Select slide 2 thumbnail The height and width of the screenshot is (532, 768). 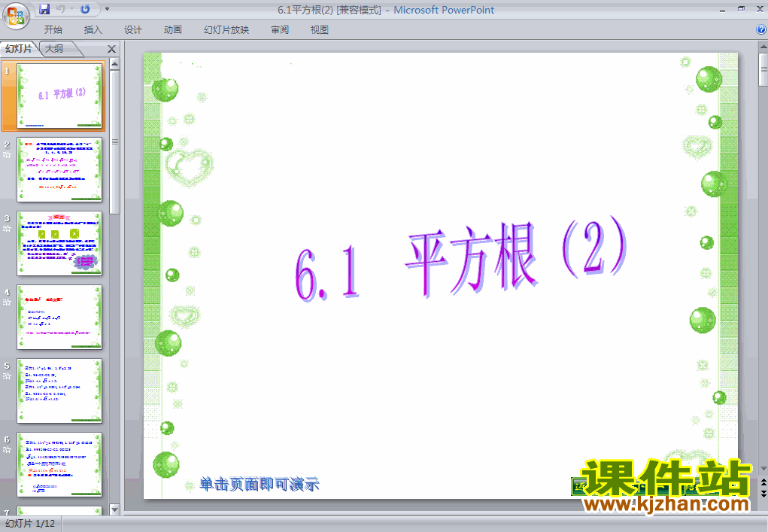click(x=59, y=169)
